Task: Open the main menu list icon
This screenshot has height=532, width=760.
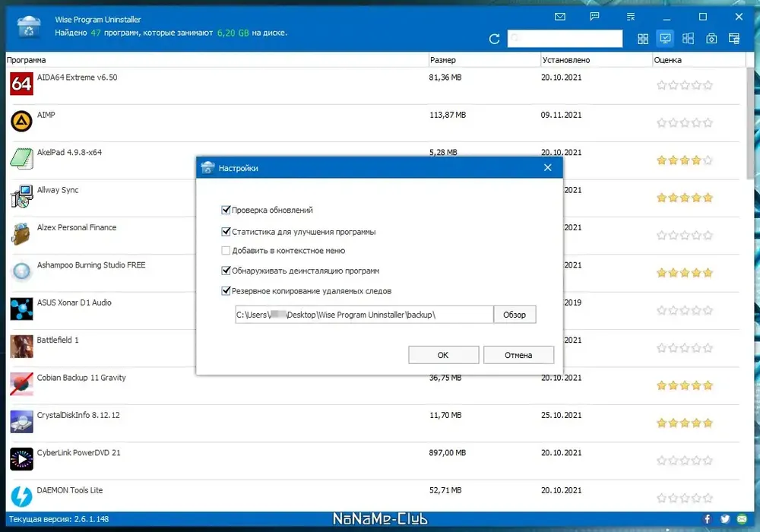Action: [x=631, y=17]
